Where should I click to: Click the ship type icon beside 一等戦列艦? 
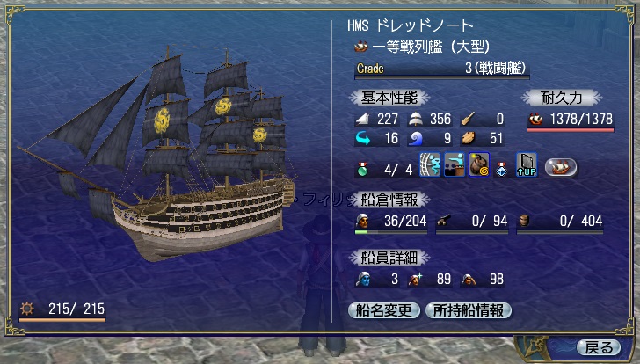pyautogui.click(x=361, y=47)
